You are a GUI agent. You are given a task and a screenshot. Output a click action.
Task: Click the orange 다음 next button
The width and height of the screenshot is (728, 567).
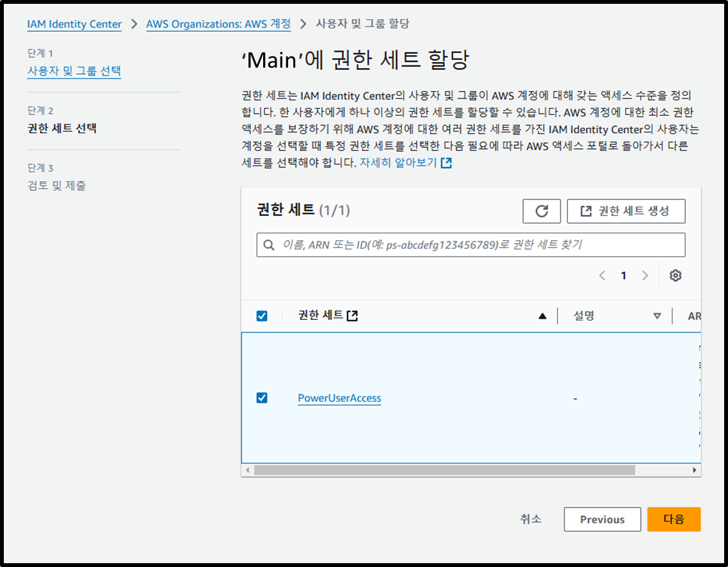click(x=674, y=519)
